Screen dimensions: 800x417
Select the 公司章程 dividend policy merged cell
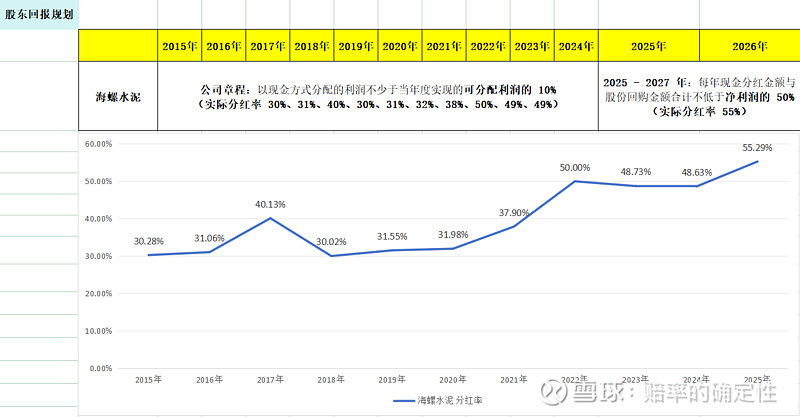click(x=378, y=96)
